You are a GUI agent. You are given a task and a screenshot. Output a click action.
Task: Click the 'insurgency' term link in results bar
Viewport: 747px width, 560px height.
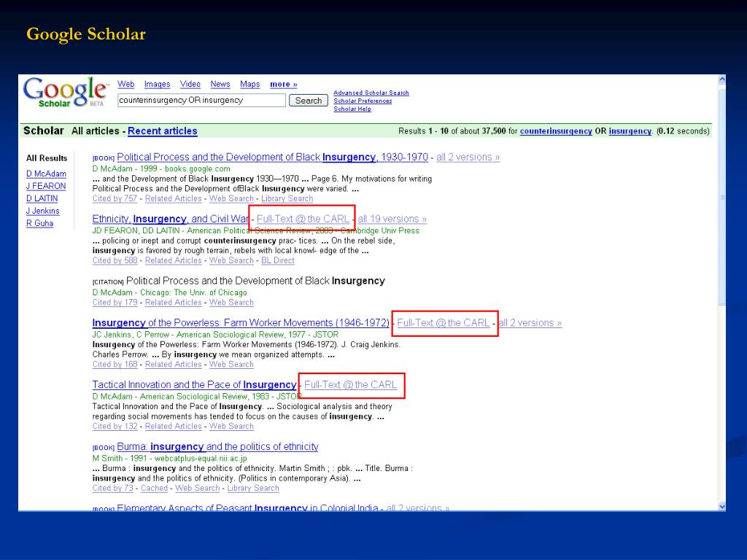pyautogui.click(x=630, y=131)
